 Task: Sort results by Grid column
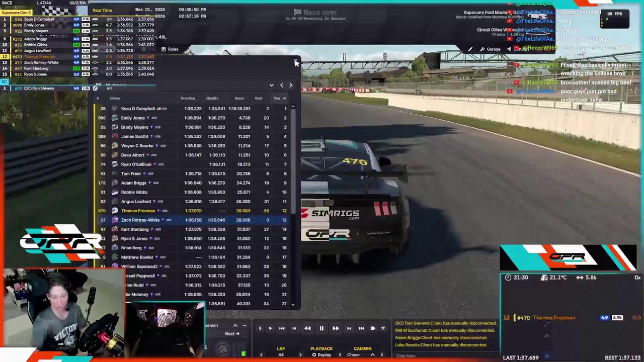[259, 99]
